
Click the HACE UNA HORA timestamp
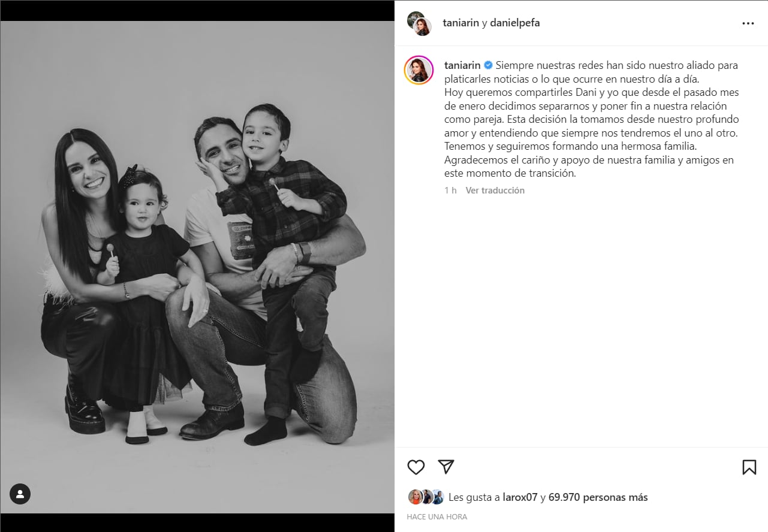[x=437, y=516]
